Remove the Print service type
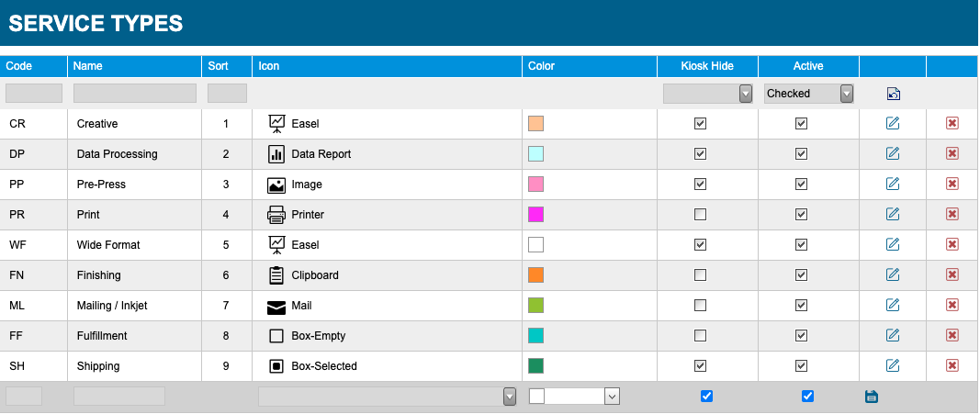Viewport: 980px width, 414px height. (952, 214)
